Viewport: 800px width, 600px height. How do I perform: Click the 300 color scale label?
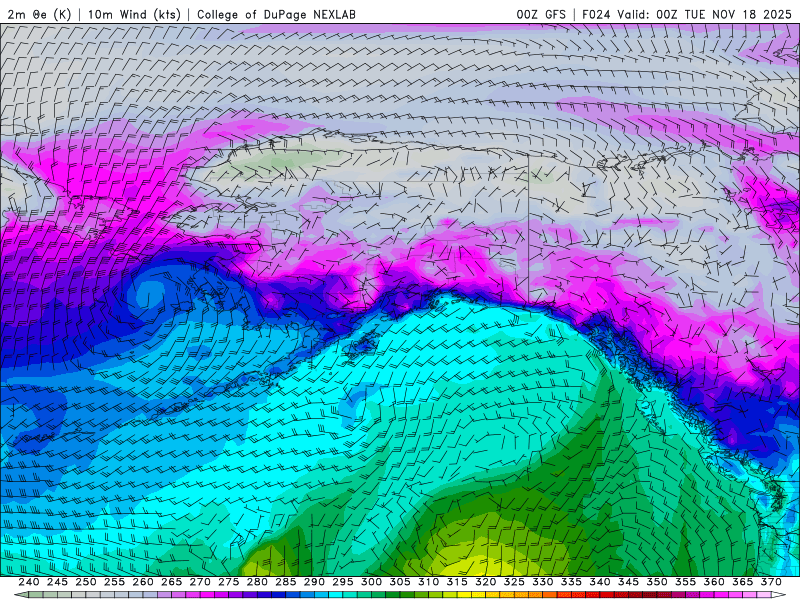point(371,582)
